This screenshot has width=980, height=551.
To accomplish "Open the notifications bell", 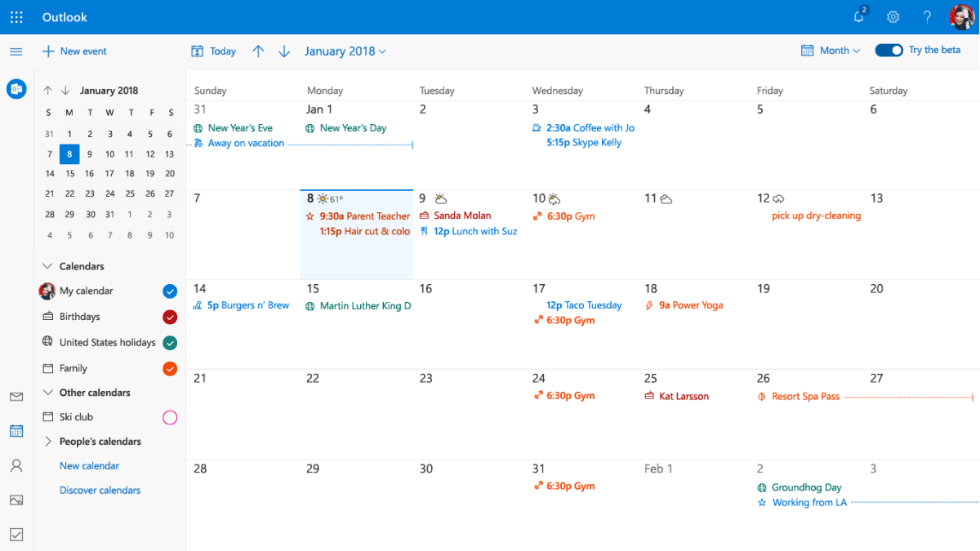I will (x=858, y=16).
